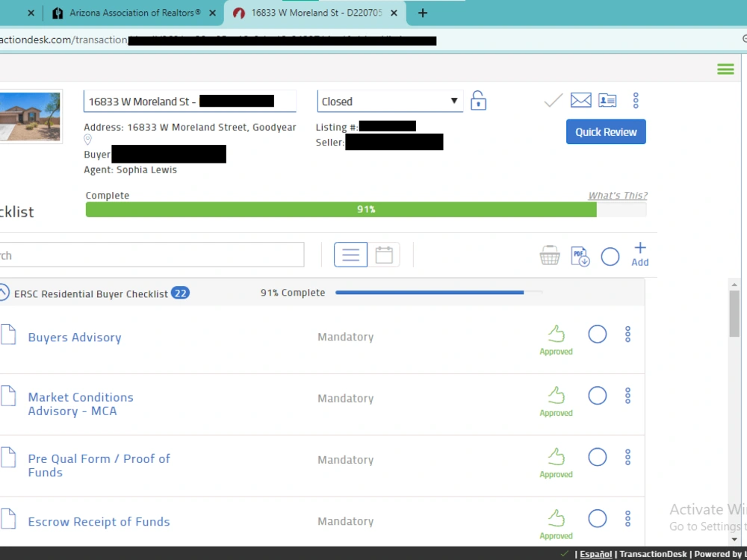Image resolution: width=747 pixels, height=560 pixels.
Task: Switch to calendar view
Action: (x=384, y=255)
